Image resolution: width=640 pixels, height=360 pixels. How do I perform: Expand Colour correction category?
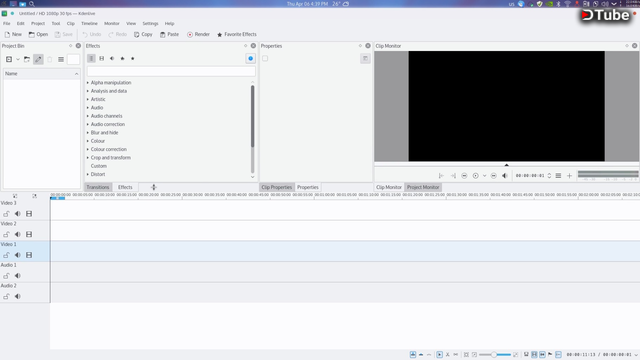click(x=88, y=149)
